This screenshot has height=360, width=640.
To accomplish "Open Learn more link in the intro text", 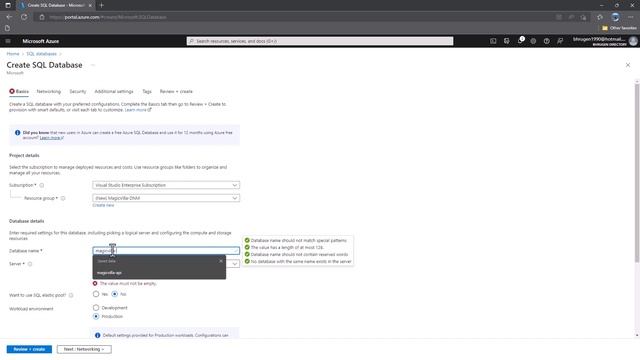I will [138, 110].
